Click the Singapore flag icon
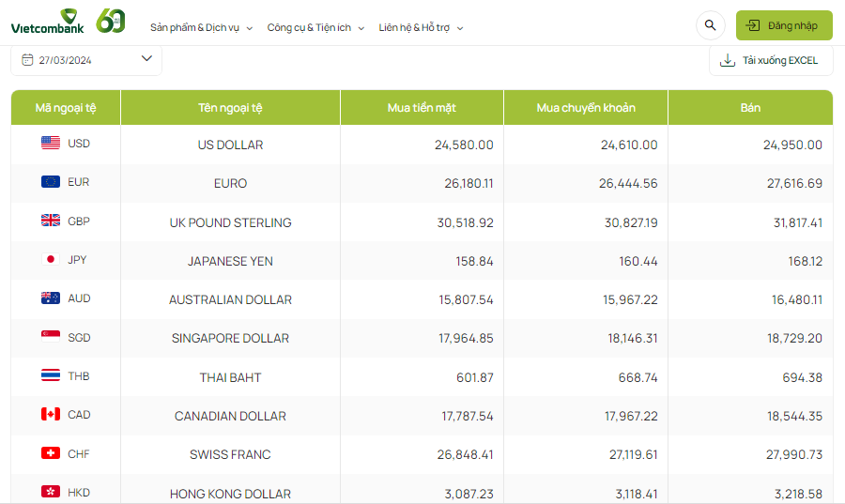Image resolution: width=845 pixels, height=504 pixels. click(x=51, y=337)
